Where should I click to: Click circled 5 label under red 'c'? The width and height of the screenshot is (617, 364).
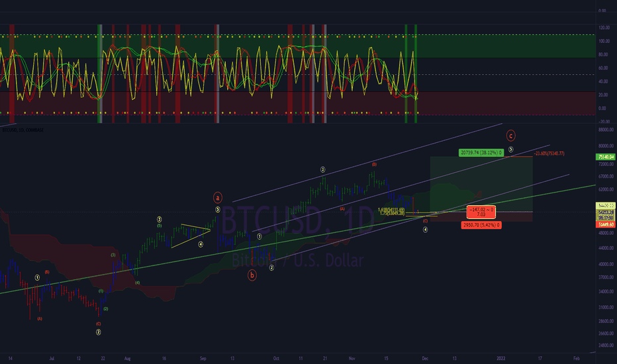pyautogui.click(x=511, y=150)
